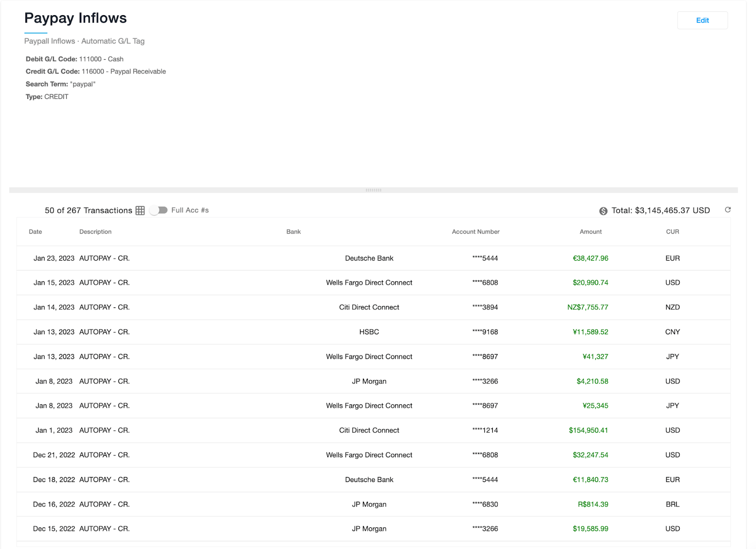The height and width of the screenshot is (549, 756).
Task: Sort by the Bank column header
Action: pos(293,232)
